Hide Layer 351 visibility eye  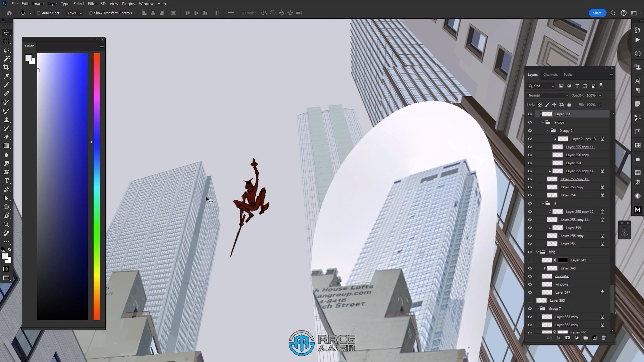tap(530, 114)
